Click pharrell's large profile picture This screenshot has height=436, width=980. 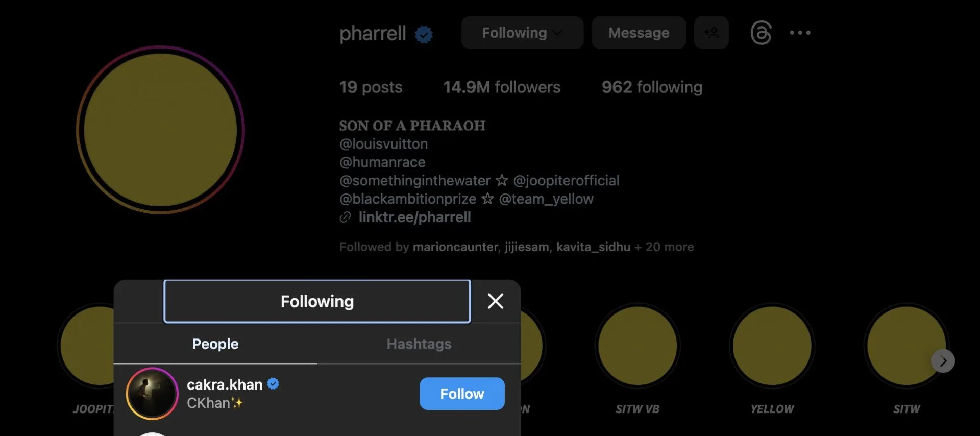160,130
